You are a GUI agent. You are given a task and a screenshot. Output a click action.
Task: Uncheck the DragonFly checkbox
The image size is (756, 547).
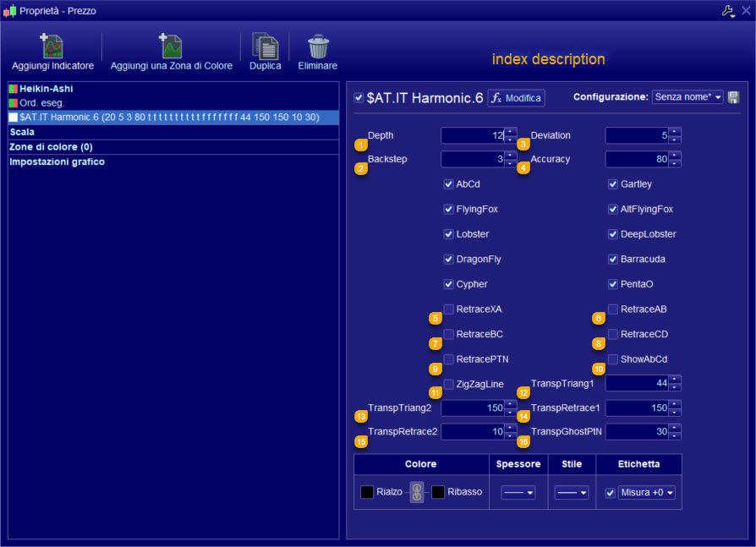[x=448, y=260]
